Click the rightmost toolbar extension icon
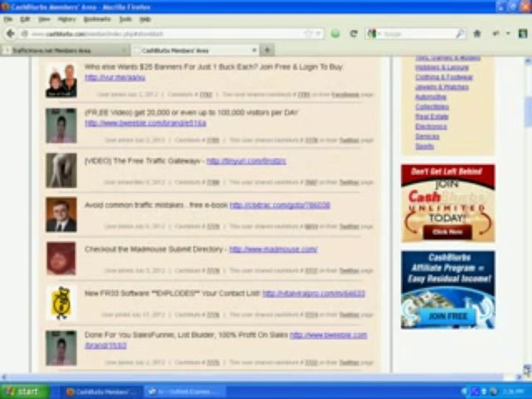Image resolution: width=532 pixels, height=399 pixels. click(523, 34)
